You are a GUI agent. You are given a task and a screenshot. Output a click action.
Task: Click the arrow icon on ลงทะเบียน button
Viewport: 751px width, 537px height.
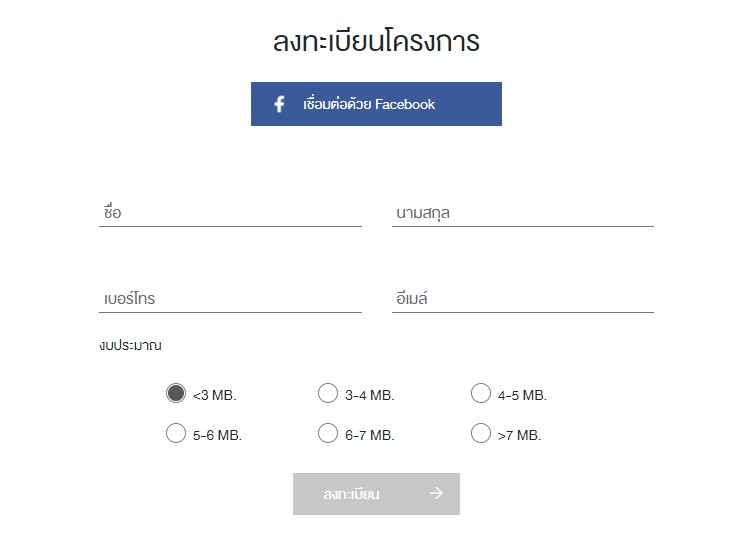click(x=436, y=493)
